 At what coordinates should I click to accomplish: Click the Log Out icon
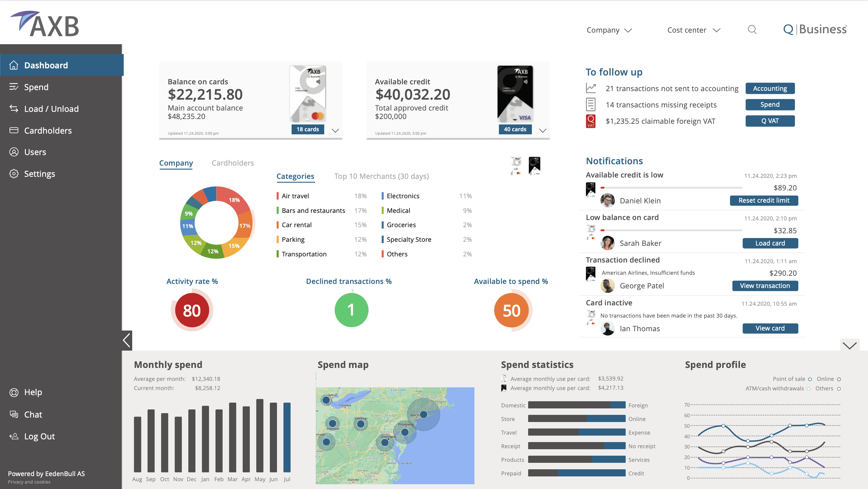tap(14, 436)
